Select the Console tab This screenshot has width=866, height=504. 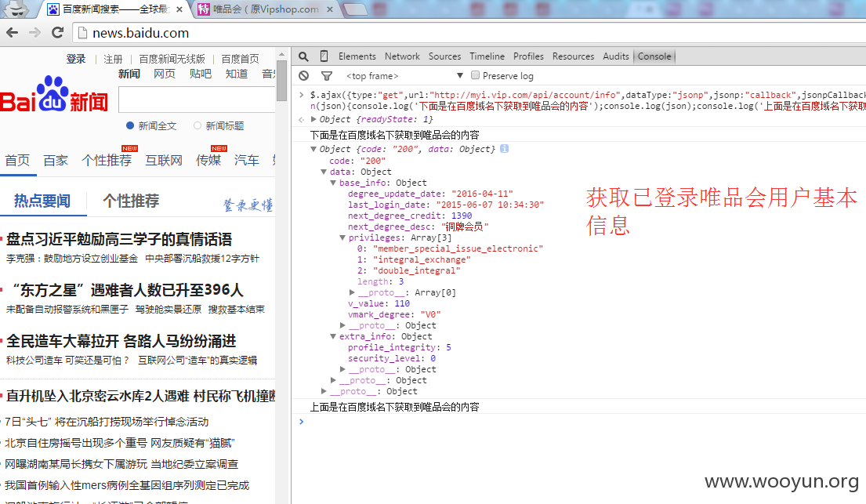pos(654,56)
